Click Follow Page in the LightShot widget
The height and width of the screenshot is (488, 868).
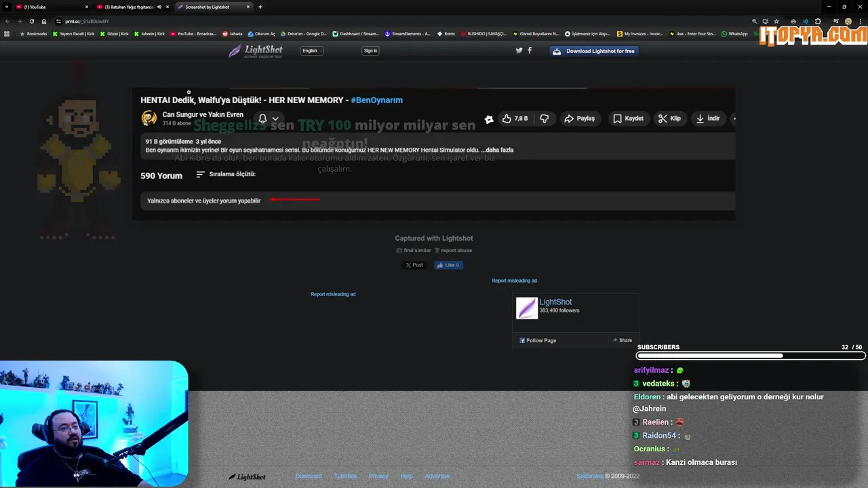click(x=538, y=340)
